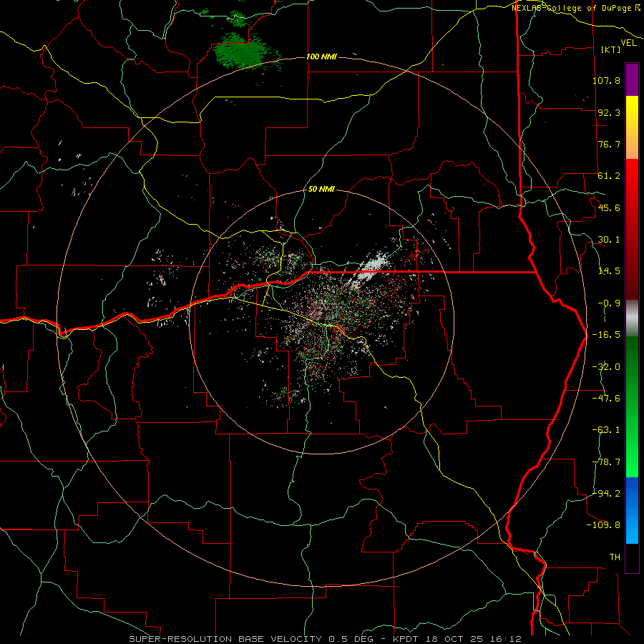The width and height of the screenshot is (644, 644).
Task: Click the -63.1 velocity scale value
Action: [x=606, y=430]
